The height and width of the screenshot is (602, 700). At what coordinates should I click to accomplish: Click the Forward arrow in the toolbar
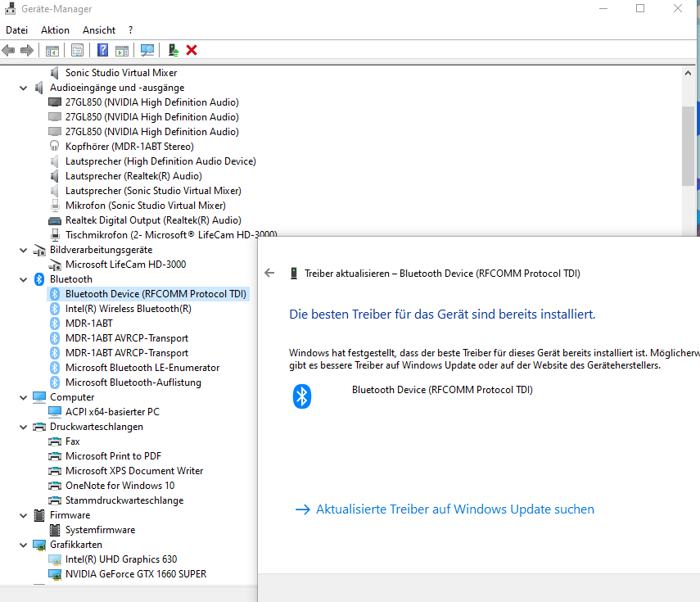pyautogui.click(x=27, y=51)
